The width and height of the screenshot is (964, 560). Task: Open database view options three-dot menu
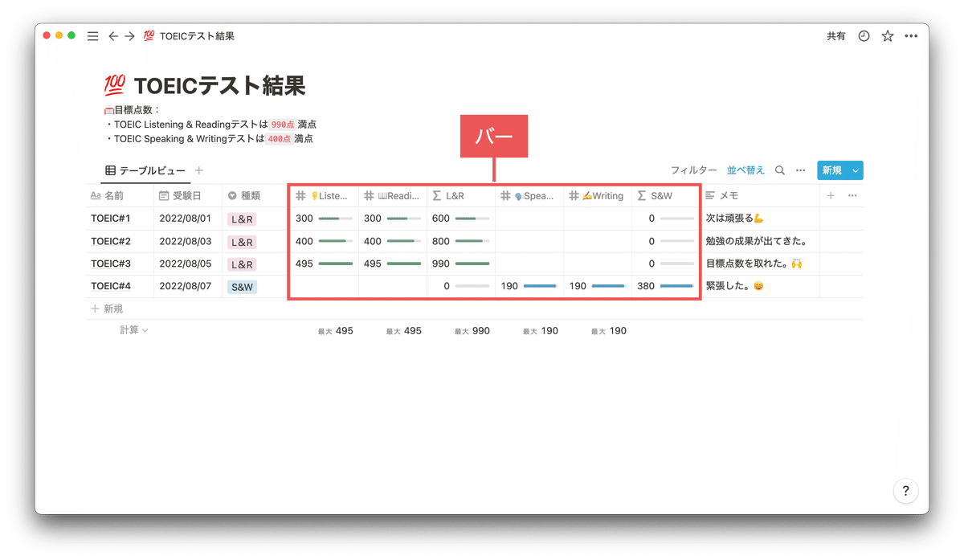coord(801,170)
